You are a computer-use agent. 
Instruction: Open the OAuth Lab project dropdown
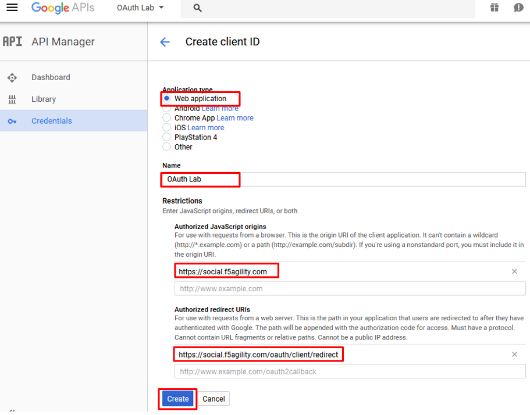140,7
